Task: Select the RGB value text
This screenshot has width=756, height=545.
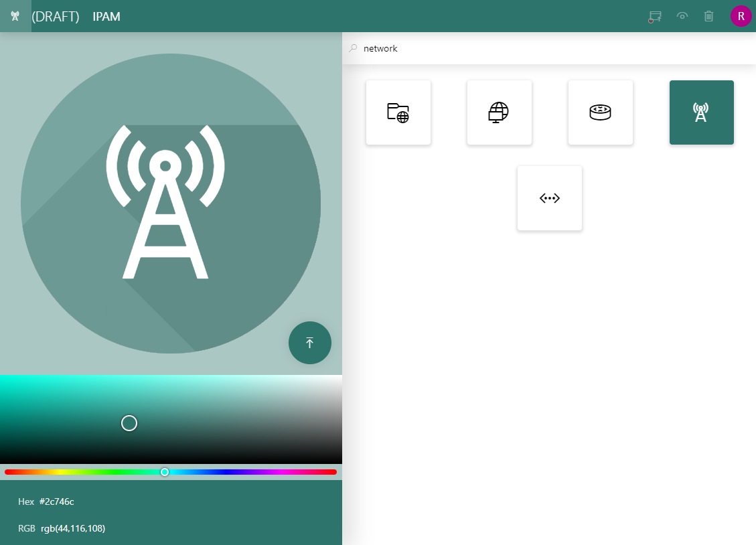Action: click(x=73, y=528)
